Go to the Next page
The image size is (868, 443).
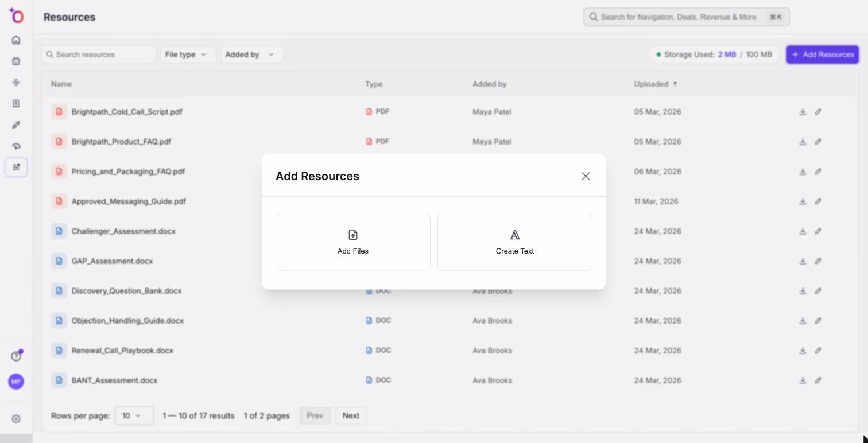pyautogui.click(x=351, y=415)
